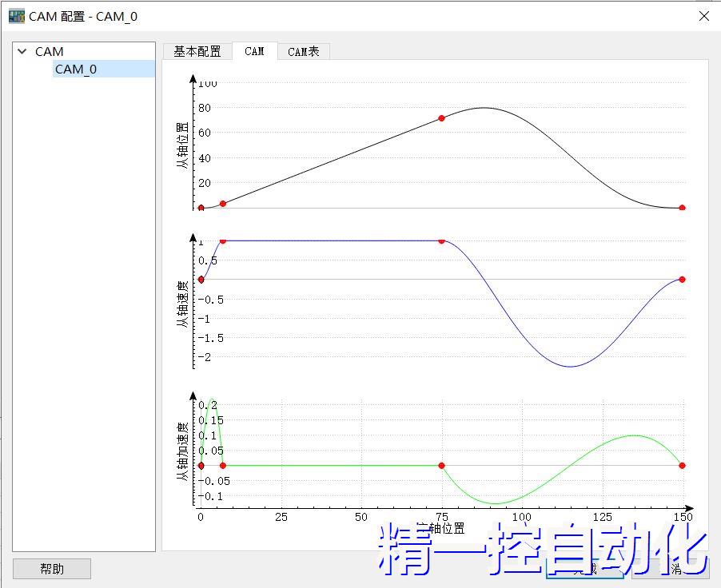Select the CAM root tree item

50,52
